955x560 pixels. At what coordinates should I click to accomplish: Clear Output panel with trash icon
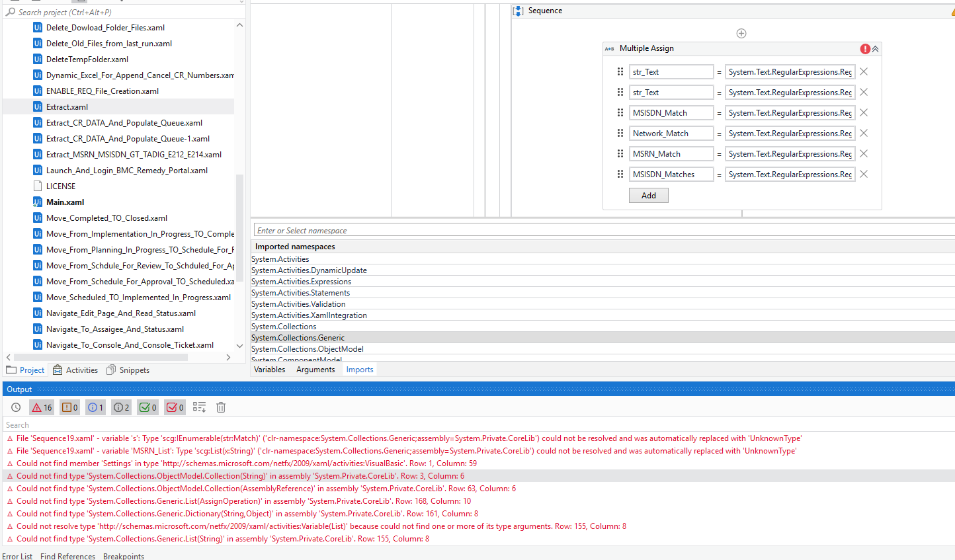[221, 407]
